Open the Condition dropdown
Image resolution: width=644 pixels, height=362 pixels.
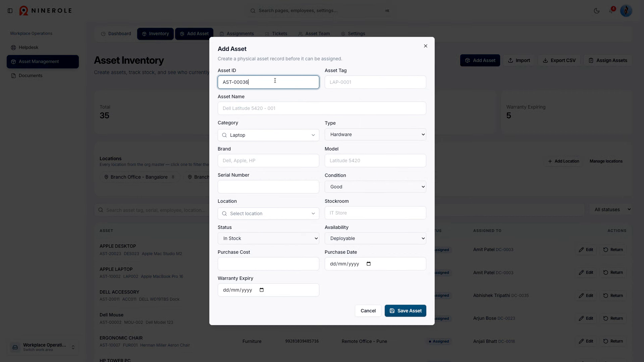click(375, 187)
